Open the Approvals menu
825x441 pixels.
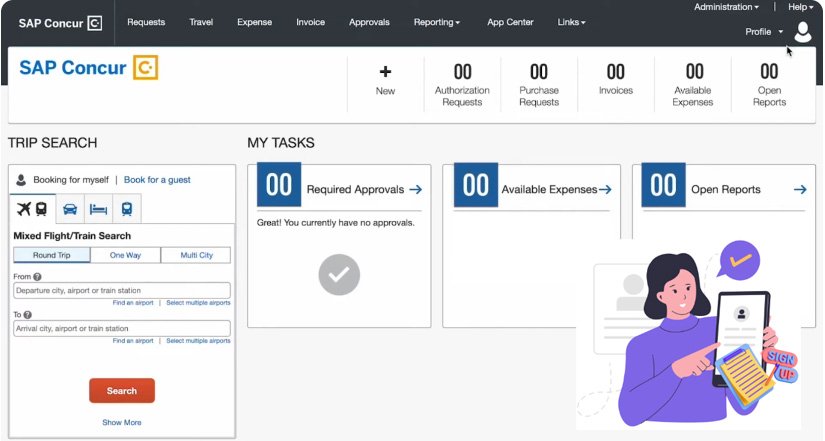click(369, 22)
